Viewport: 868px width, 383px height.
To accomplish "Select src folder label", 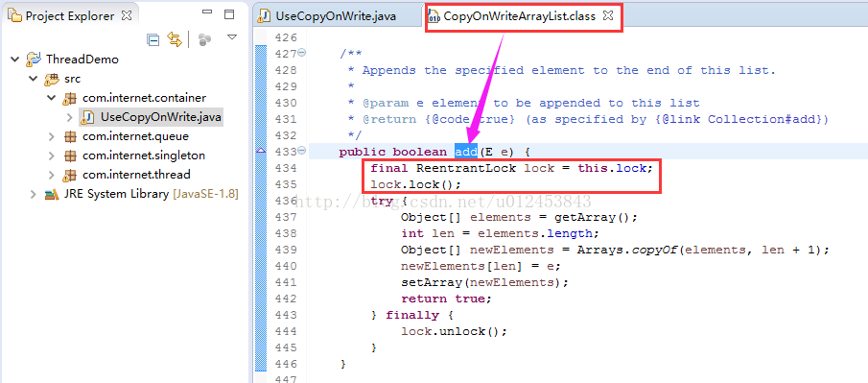I will pyautogui.click(x=73, y=79).
